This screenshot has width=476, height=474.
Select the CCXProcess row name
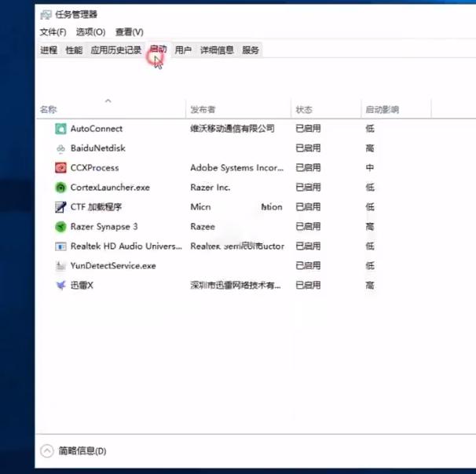coord(95,168)
